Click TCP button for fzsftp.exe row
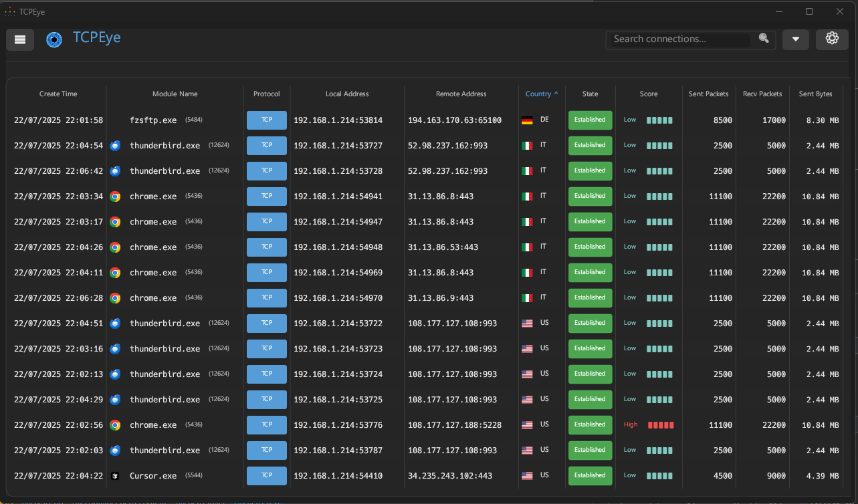Screen dimensions: 858x504 267,120
